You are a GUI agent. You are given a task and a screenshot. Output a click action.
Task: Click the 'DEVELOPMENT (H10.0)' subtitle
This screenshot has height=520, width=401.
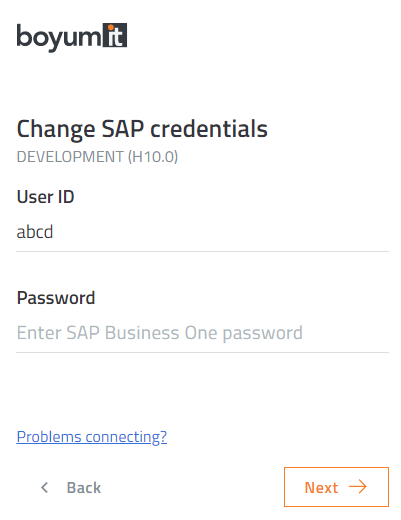pos(97,157)
